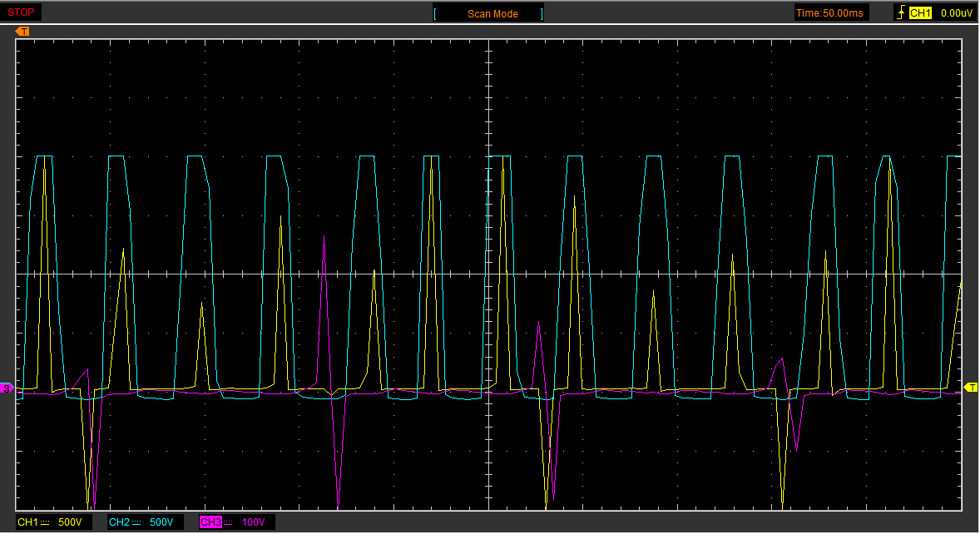This screenshot has width=980, height=534.
Task: Click the CH3 100V vertical scale value
Action: (253, 522)
